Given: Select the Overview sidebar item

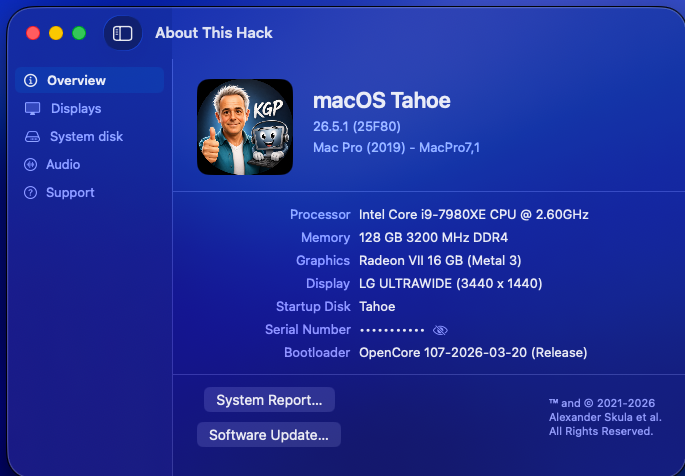Looking at the screenshot, I should pos(90,80).
